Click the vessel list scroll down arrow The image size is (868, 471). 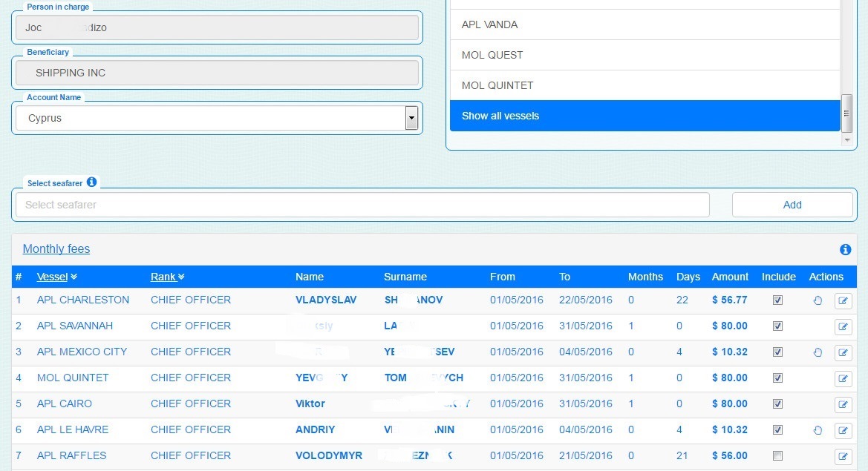847,140
